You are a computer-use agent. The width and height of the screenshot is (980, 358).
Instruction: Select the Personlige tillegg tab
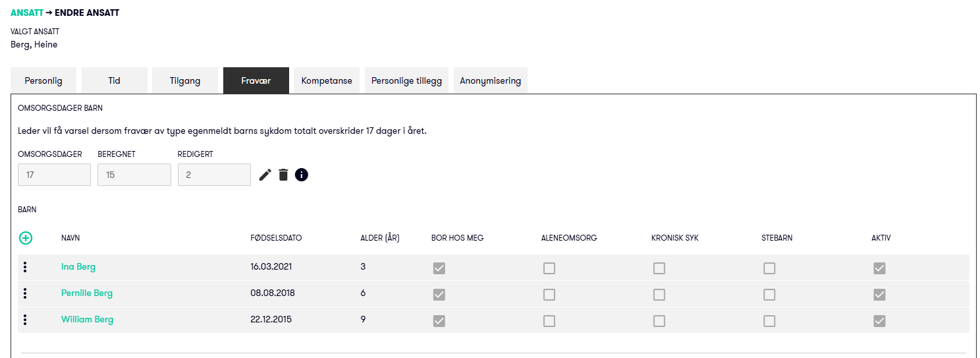406,81
